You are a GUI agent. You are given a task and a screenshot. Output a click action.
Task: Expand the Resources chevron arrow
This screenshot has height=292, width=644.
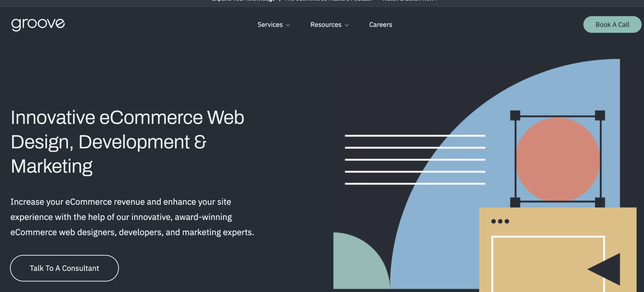[347, 25]
